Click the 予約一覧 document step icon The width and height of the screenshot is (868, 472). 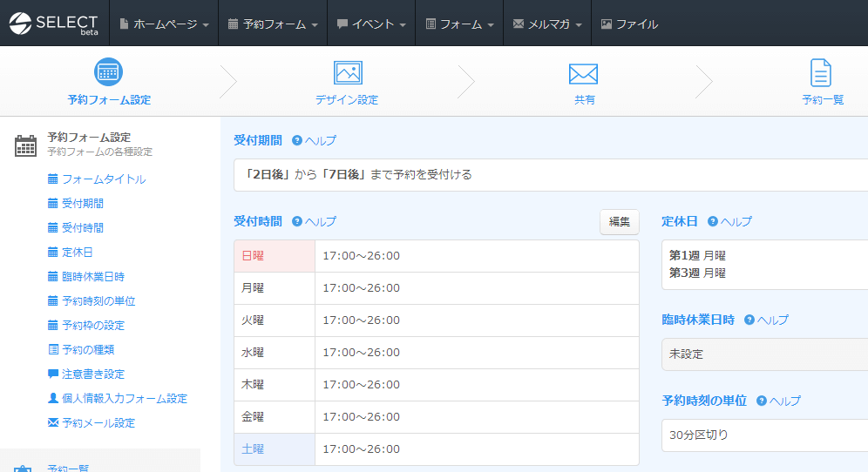coord(821,72)
